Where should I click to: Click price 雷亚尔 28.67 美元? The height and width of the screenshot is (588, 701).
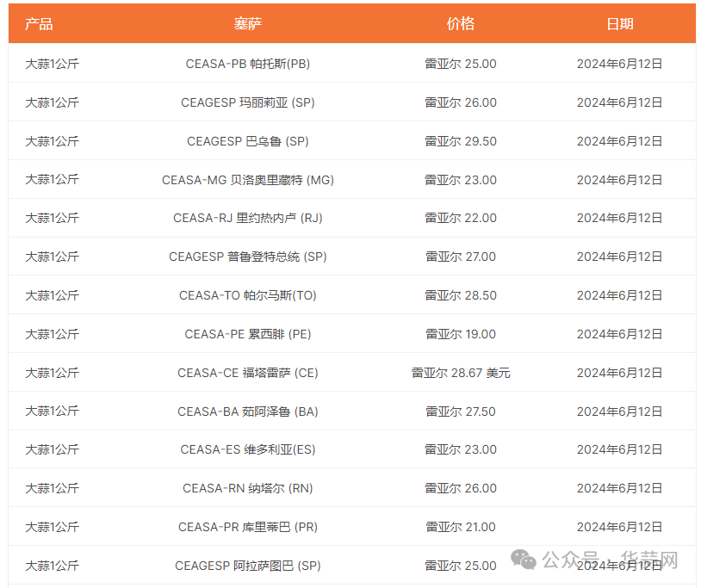point(461,373)
